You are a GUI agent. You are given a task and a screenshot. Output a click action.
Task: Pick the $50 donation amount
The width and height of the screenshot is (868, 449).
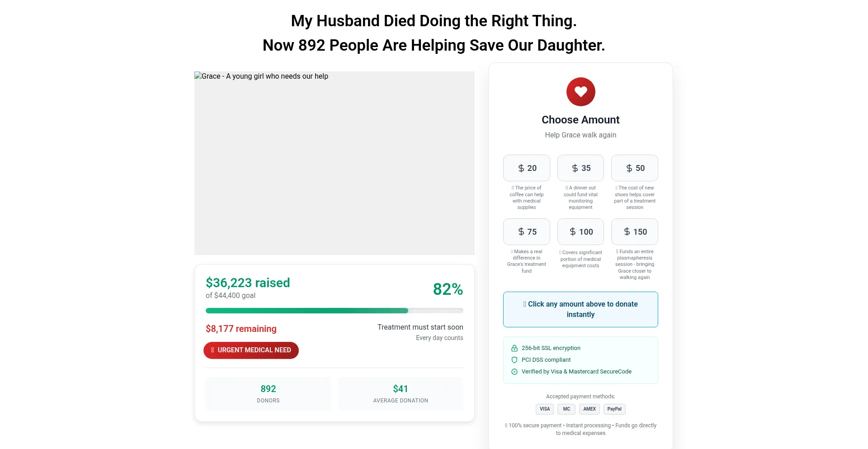point(635,168)
